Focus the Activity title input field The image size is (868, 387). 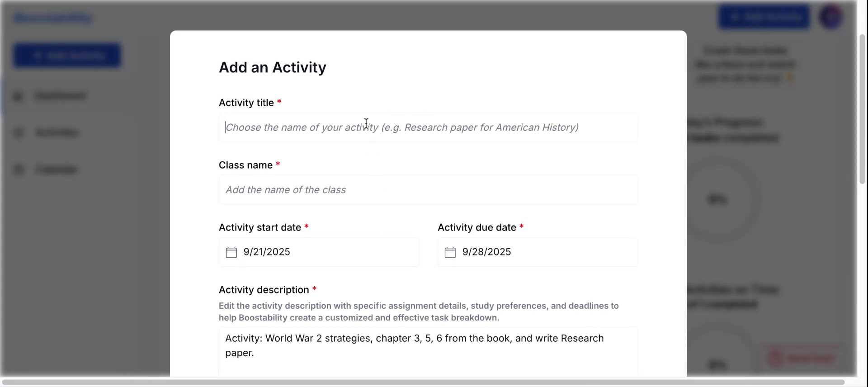(428, 127)
